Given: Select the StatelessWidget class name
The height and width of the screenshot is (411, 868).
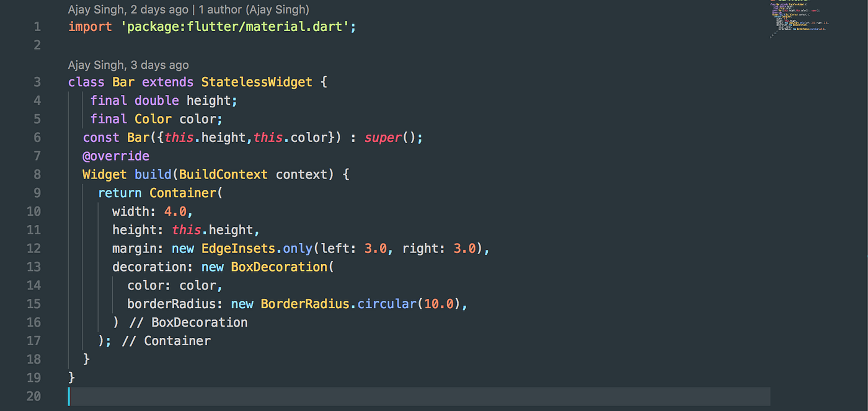Looking at the screenshot, I should [x=257, y=82].
